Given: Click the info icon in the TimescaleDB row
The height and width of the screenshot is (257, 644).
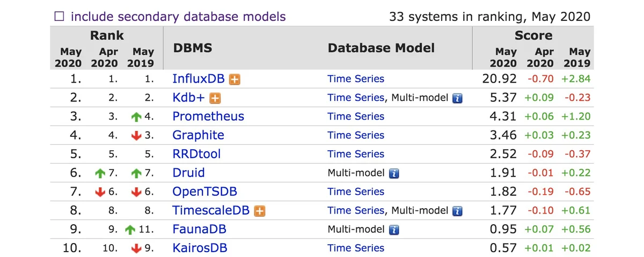Looking at the screenshot, I should click(x=457, y=211).
